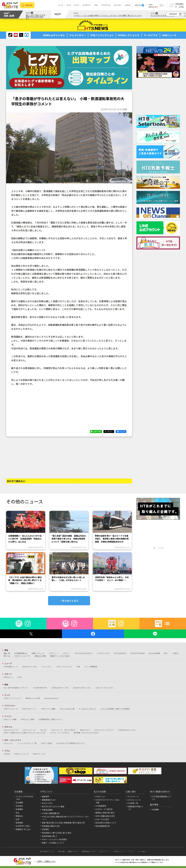Screen dimensions: 186x868
Task: Open the YouTube icon in the navigation bar
Action: [x=15, y=35]
